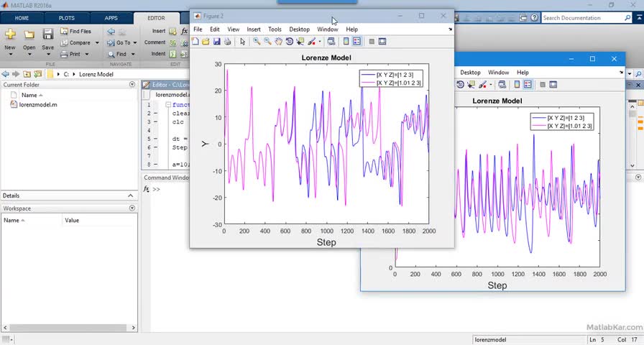The image size is (644, 345).
Task: Click the Open folder icon in the toolstrip
Action: coord(29,34)
